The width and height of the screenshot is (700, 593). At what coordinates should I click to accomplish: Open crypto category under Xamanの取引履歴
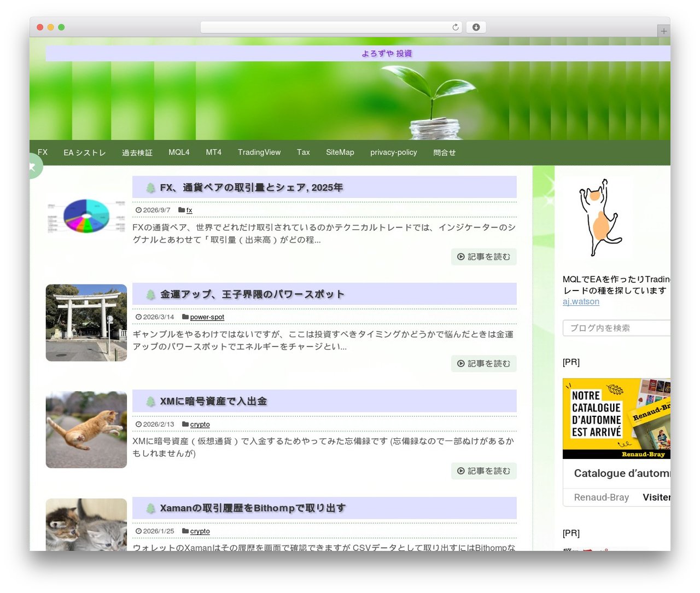point(200,531)
